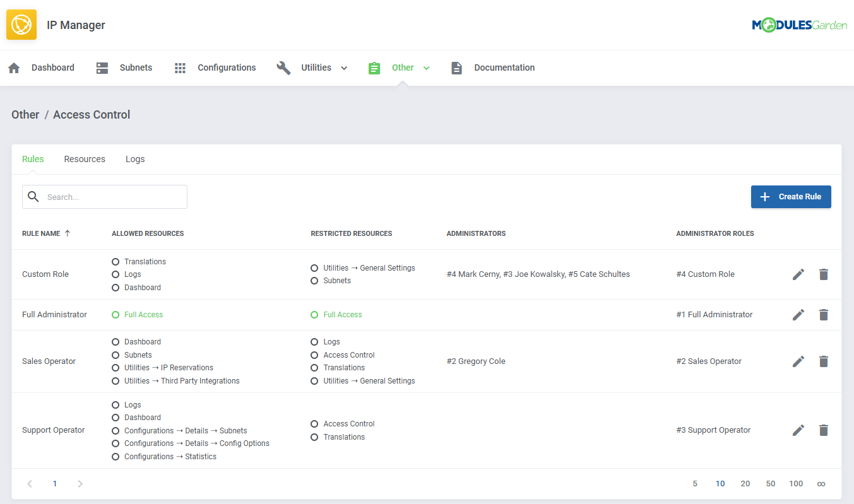The width and height of the screenshot is (854, 504).
Task: Click the Create Rule button
Action: 791,197
